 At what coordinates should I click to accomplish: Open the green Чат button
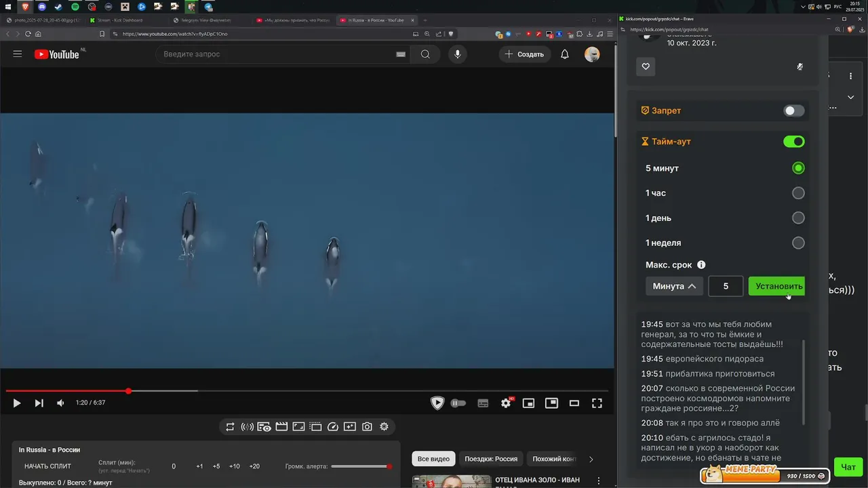pyautogui.click(x=848, y=467)
